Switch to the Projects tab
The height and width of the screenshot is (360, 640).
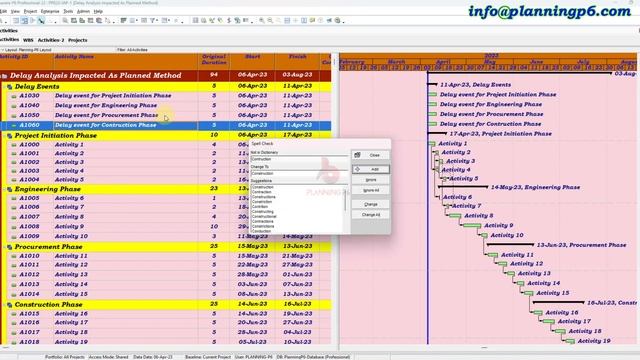coord(78,40)
